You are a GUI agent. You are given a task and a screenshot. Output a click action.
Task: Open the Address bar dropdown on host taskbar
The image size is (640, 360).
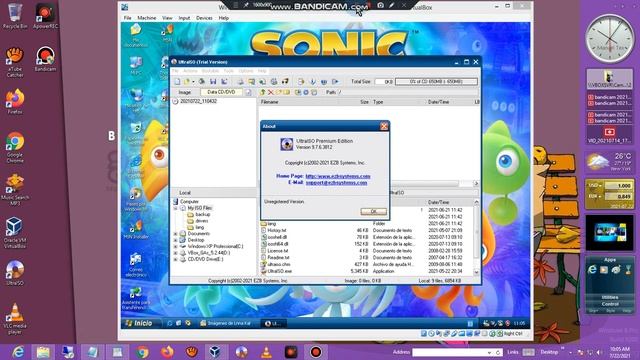point(489,352)
